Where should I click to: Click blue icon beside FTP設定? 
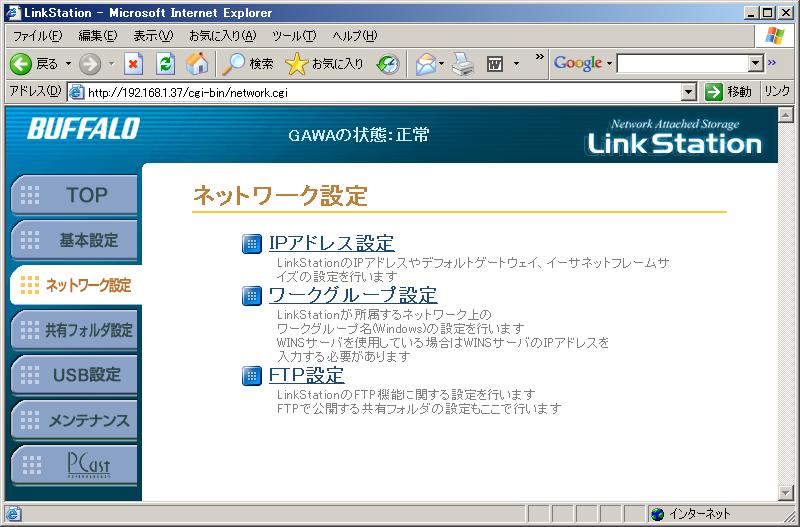tap(252, 376)
